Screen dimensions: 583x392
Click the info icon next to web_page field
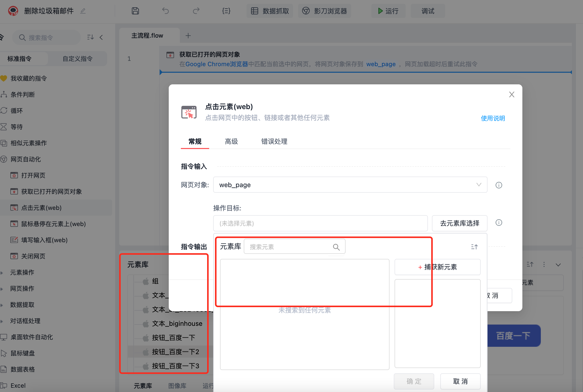point(499,185)
